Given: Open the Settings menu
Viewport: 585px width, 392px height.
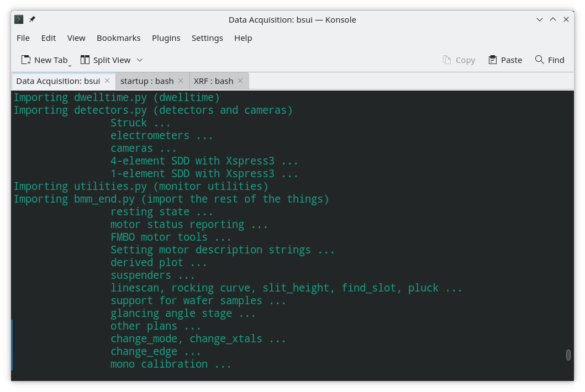Looking at the screenshot, I should click(x=207, y=38).
